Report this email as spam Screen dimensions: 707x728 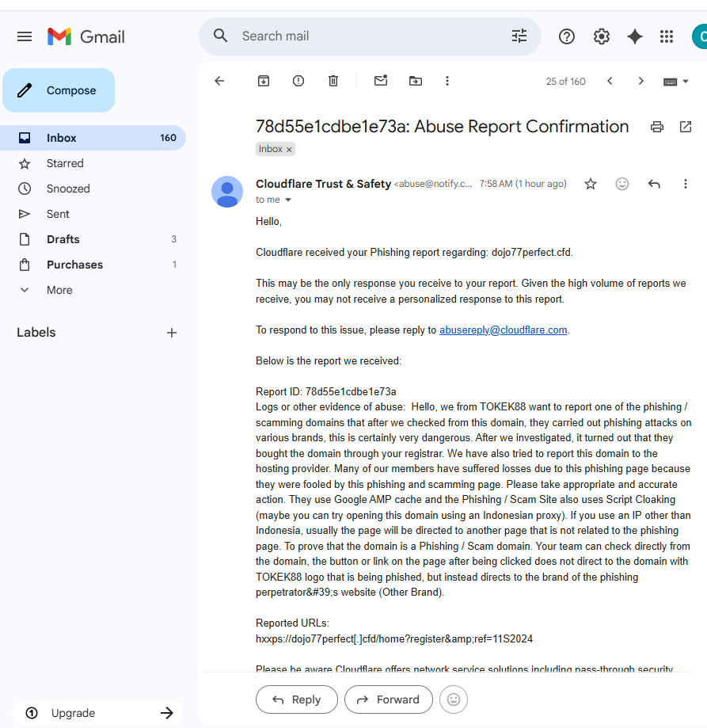coord(298,81)
